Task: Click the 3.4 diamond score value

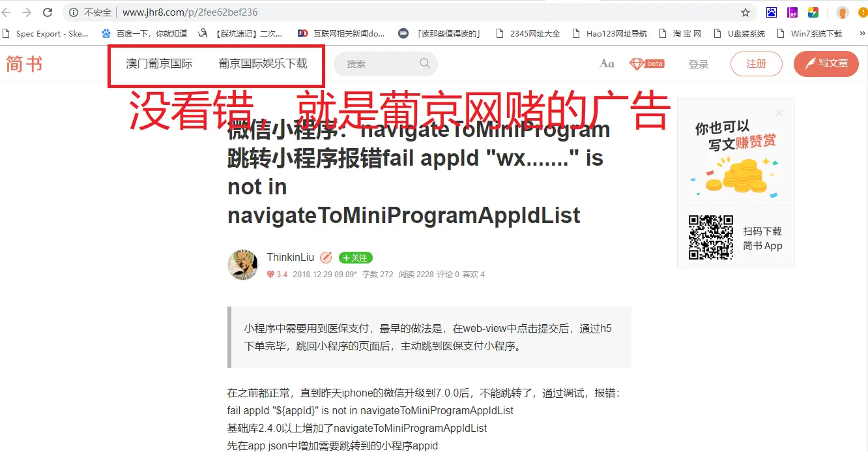Action: pyautogui.click(x=277, y=275)
